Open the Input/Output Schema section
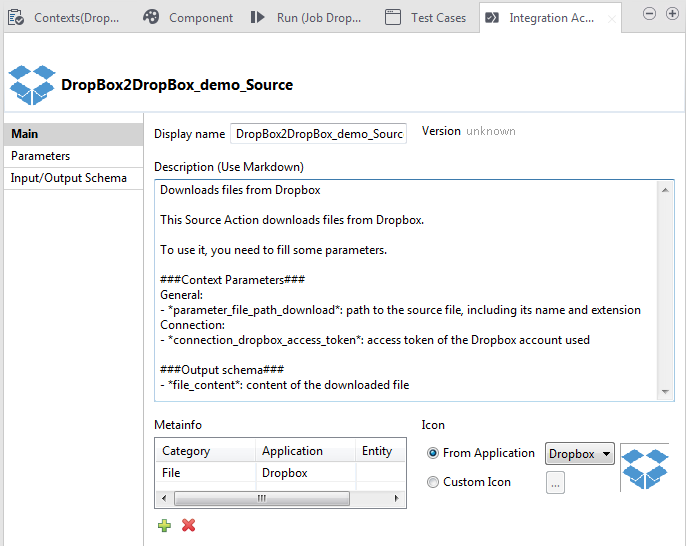This screenshot has height=546, width=686. [74, 178]
